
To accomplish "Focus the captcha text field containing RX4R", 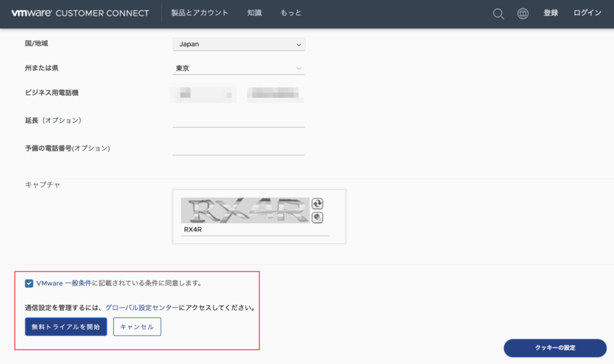I will [255, 230].
